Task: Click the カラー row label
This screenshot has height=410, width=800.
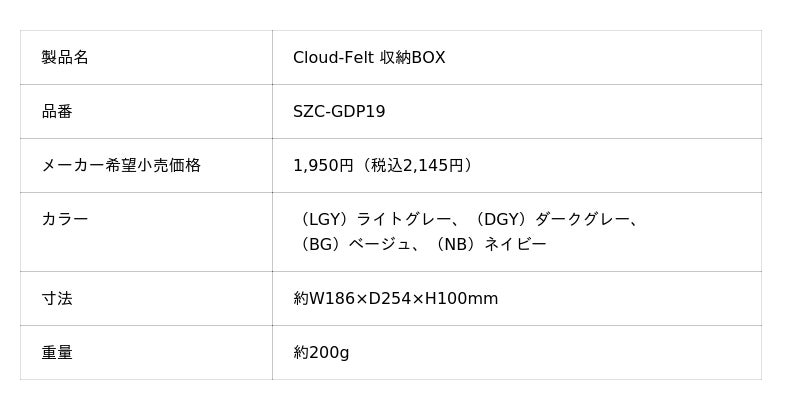Action: pos(65,219)
